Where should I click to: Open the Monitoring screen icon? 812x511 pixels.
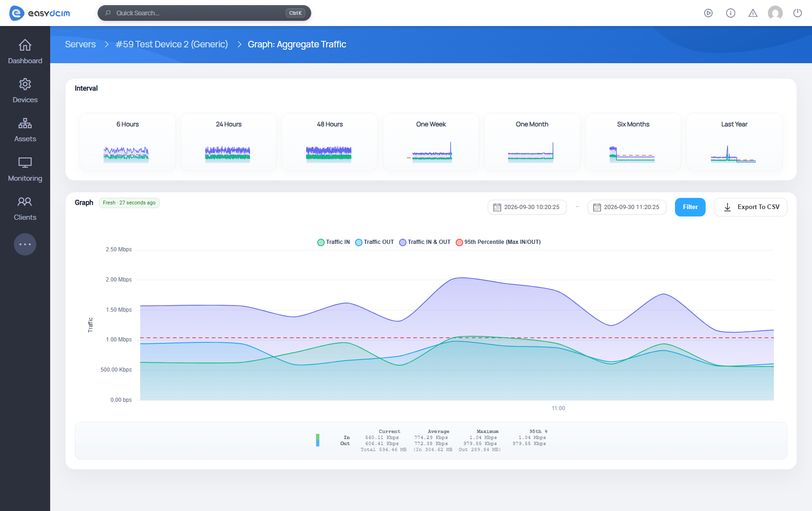[25, 163]
